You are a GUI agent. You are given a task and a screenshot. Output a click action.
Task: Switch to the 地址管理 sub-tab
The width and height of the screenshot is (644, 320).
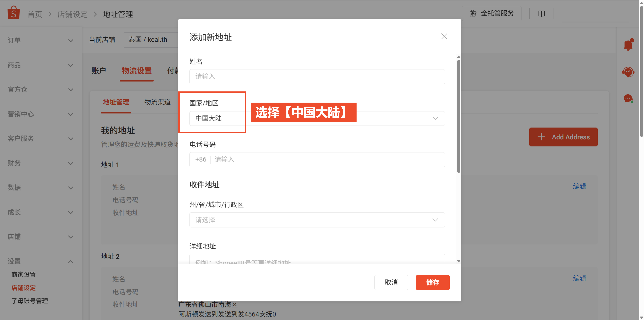(116, 102)
